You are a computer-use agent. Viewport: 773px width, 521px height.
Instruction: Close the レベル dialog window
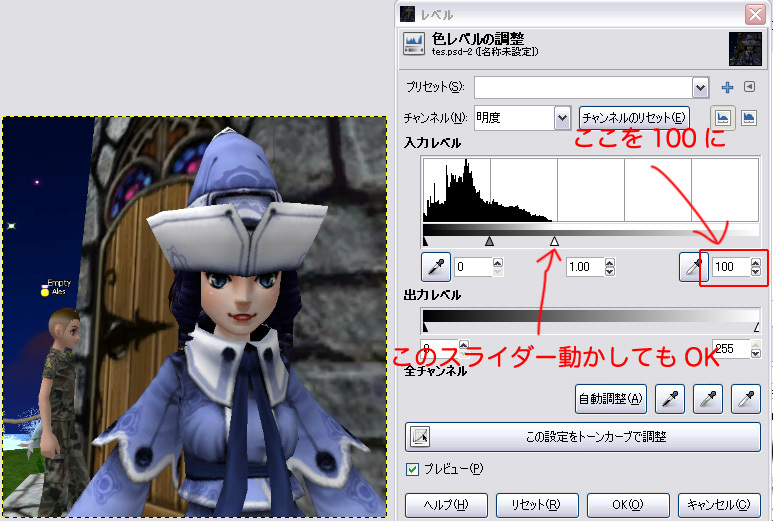tap(755, 14)
